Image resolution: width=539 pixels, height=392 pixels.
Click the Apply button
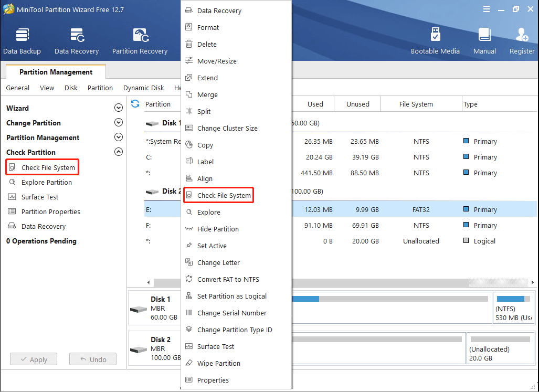pos(34,359)
